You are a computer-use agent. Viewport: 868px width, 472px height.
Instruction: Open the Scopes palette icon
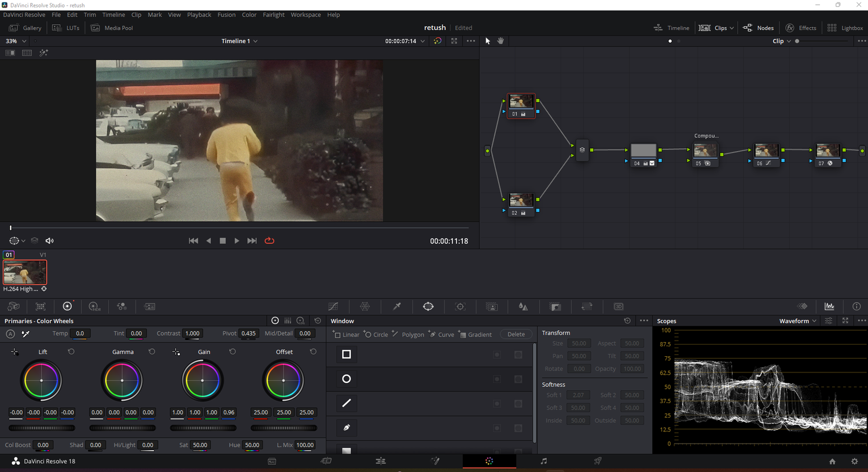[829, 306]
